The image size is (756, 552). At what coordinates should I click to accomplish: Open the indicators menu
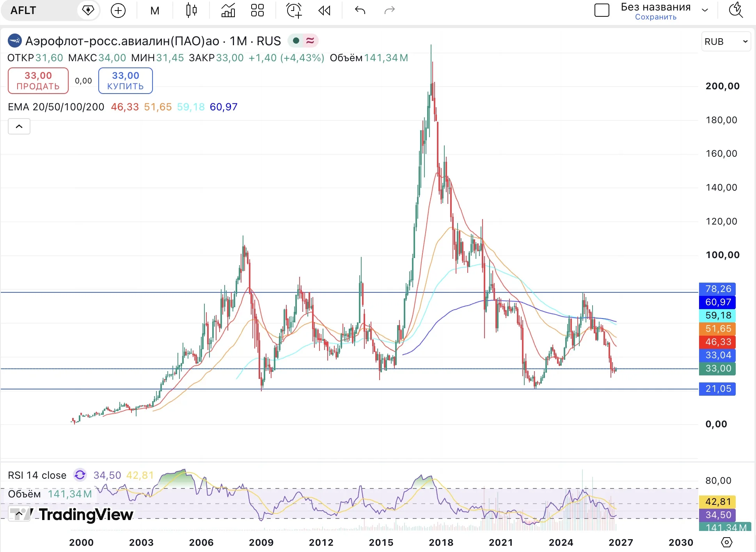(228, 11)
